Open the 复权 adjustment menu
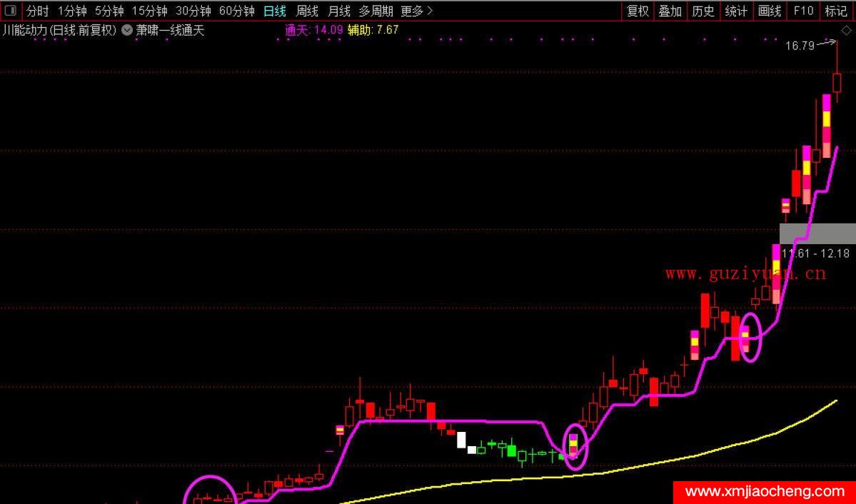This screenshot has width=856, height=504. click(638, 11)
